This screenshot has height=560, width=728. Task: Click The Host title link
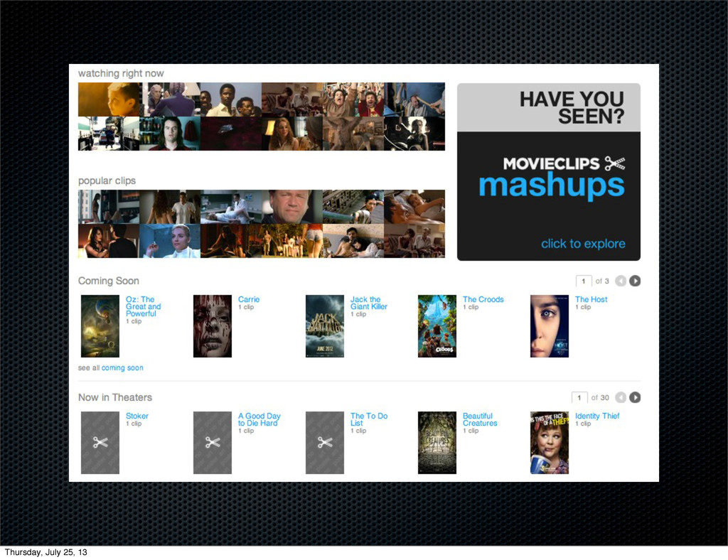[x=591, y=299]
